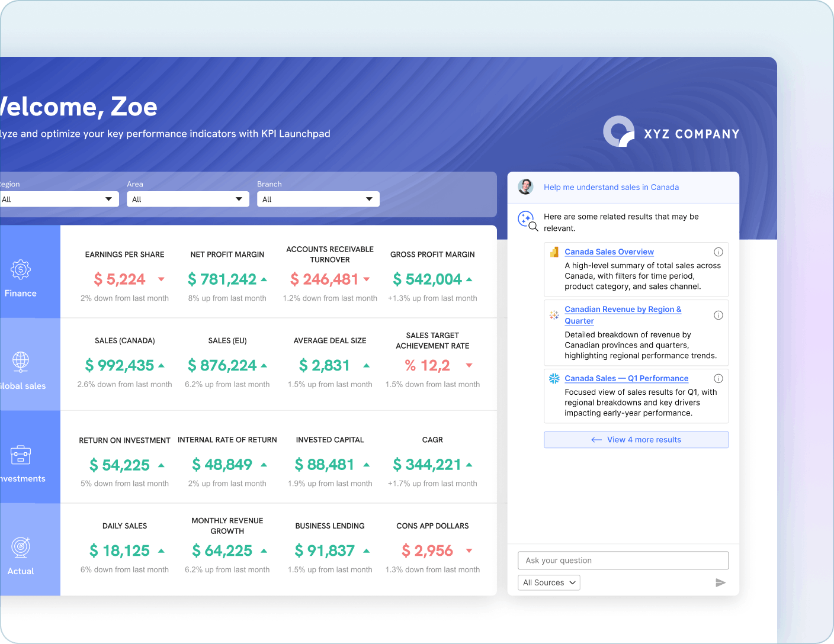This screenshot has width=834, height=644.
Task: Click the Snowflake icon beside Q1 Performance result
Action: click(554, 378)
